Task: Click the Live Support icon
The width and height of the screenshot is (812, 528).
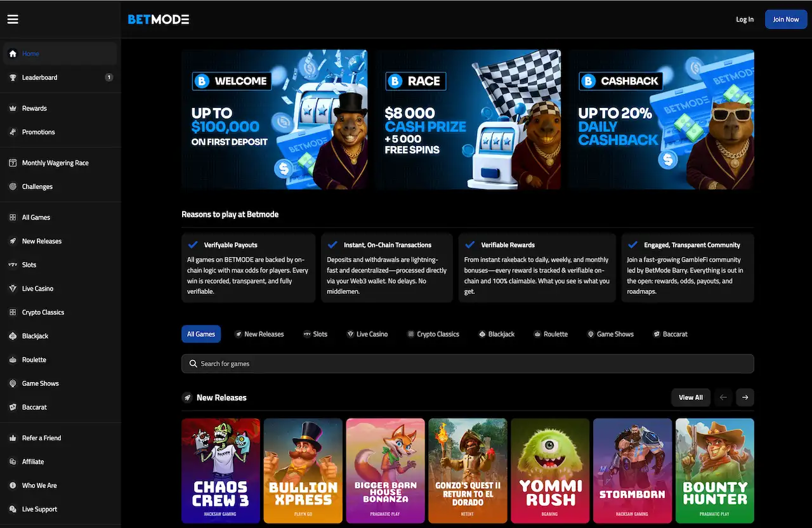Action: click(12, 509)
